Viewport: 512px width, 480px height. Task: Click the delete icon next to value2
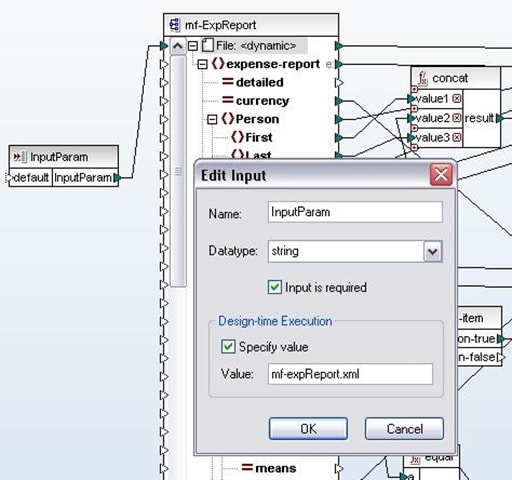(x=457, y=118)
